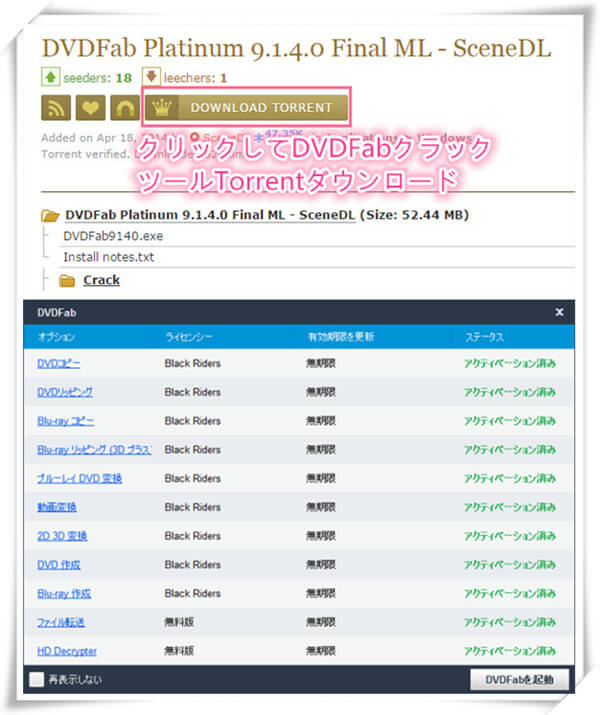Open the HD Decrypter option link
This screenshot has width=600, height=715.
(67, 651)
